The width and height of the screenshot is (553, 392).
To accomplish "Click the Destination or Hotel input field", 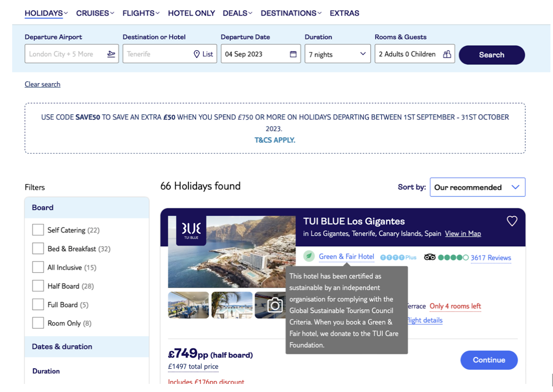I will click(x=170, y=54).
